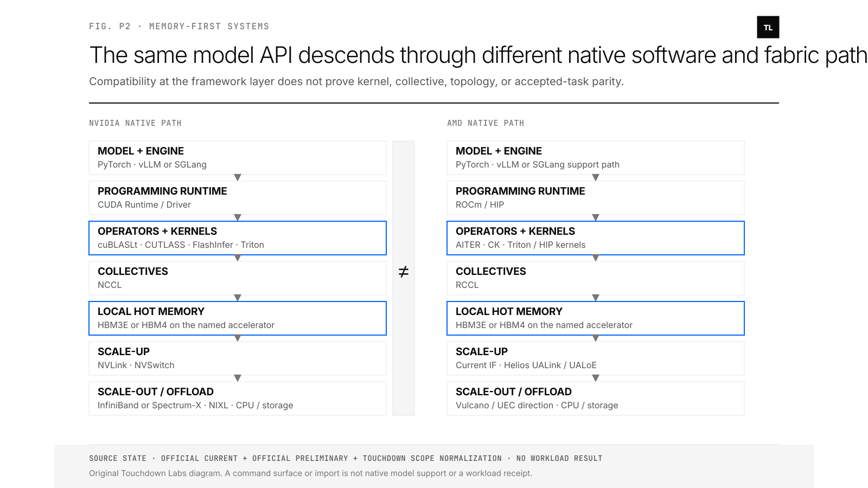Click the 'AMD NATIVE PATH' heading
The height and width of the screenshot is (488, 868).
(x=486, y=123)
